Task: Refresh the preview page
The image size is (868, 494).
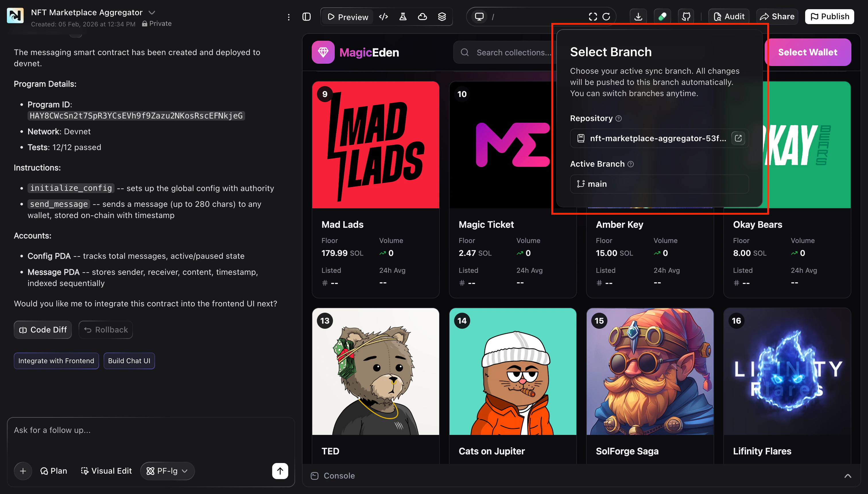Action: [x=606, y=17]
